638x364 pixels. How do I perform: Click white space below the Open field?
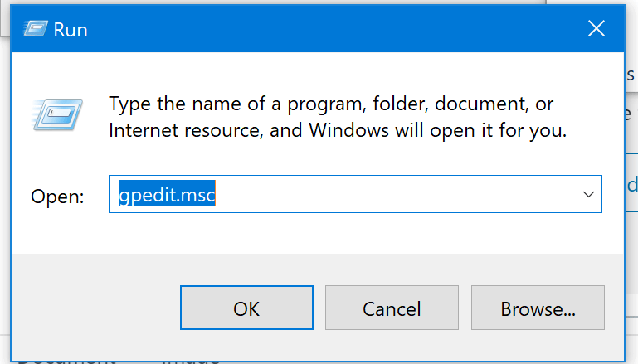coord(318,233)
